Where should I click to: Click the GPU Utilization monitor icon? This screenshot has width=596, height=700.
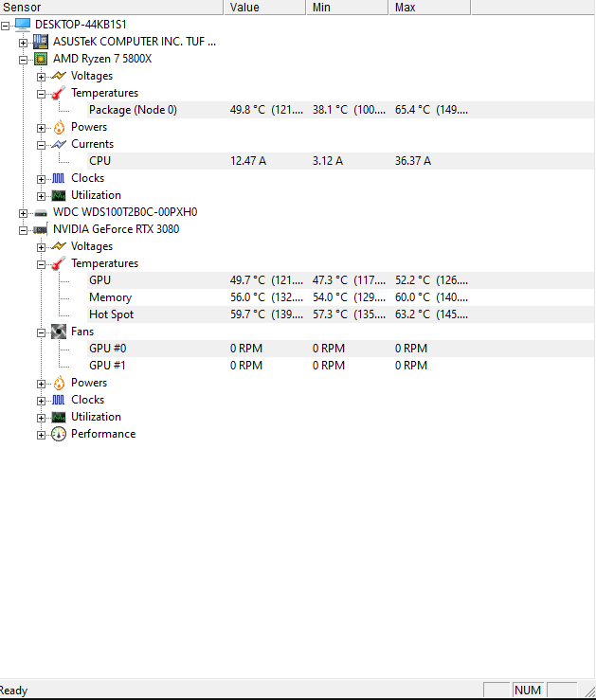point(59,417)
